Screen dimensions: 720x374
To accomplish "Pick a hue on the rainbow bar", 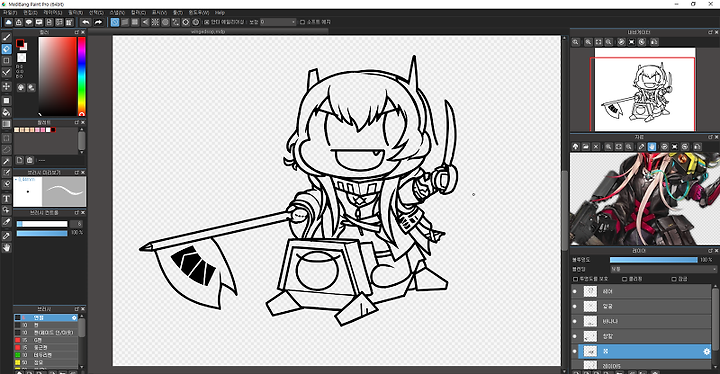I will click(82, 76).
